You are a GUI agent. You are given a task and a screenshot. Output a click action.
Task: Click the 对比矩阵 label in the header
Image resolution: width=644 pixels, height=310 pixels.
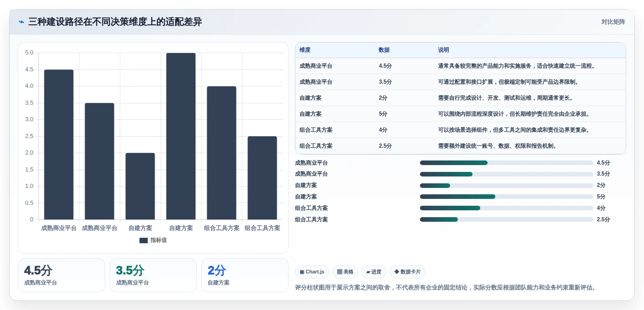[613, 22]
